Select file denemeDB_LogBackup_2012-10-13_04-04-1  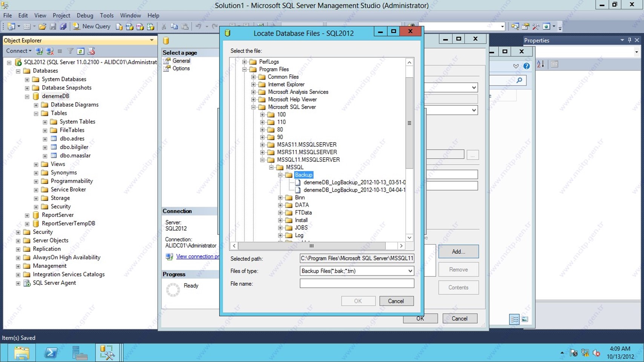tap(354, 190)
